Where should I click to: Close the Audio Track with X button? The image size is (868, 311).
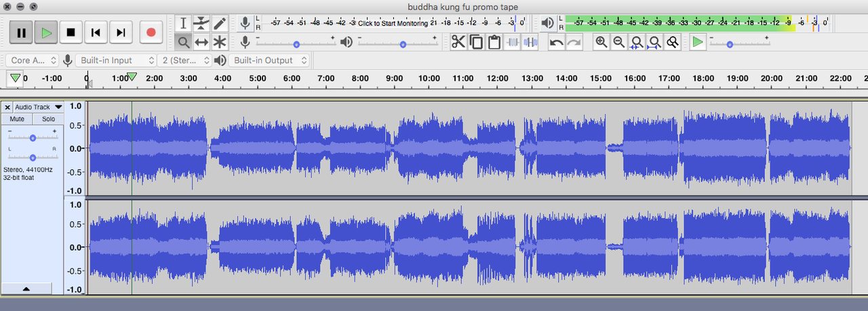(7, 107)
